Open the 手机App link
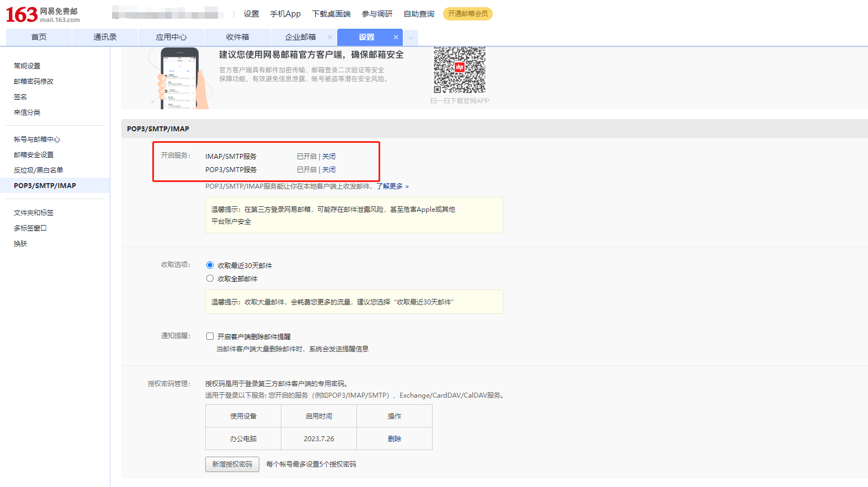The height and width of the screenshot is (487, 868). 285,14
